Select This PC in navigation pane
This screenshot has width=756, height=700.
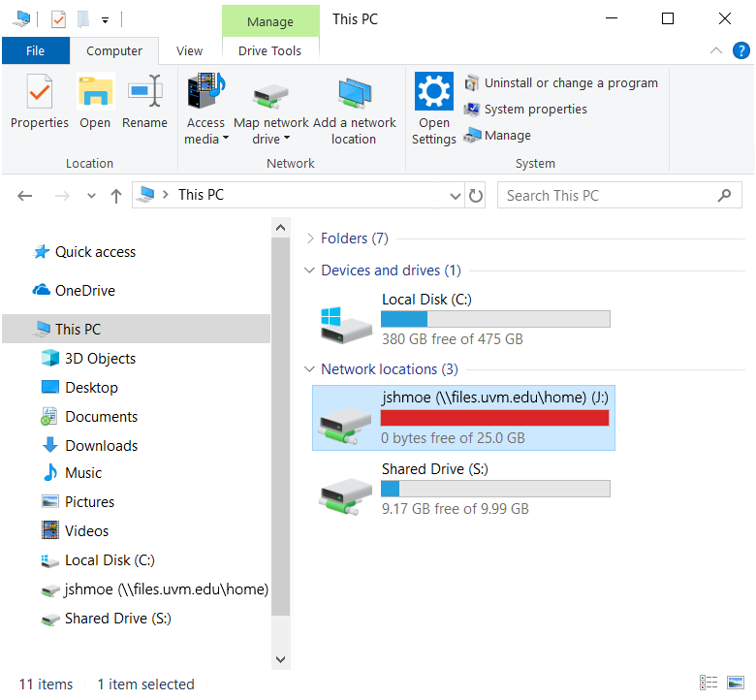click(x=136, y=329)
